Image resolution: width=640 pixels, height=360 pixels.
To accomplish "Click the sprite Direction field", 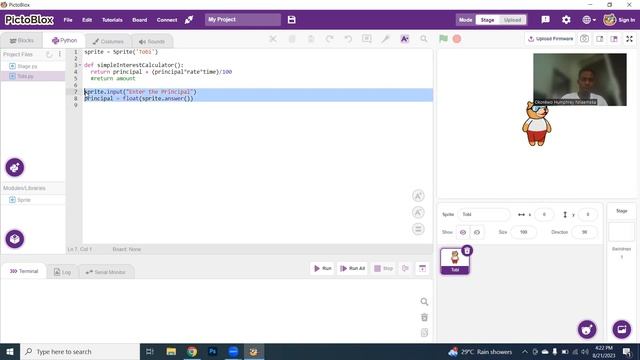I will [584, 232].
